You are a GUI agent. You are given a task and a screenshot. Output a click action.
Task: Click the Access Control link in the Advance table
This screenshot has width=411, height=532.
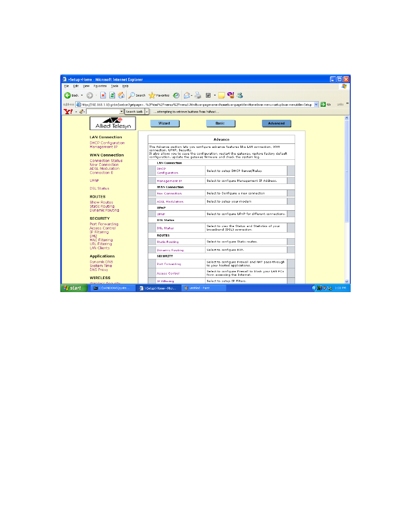pyautogui.click(x=168, y=274)
